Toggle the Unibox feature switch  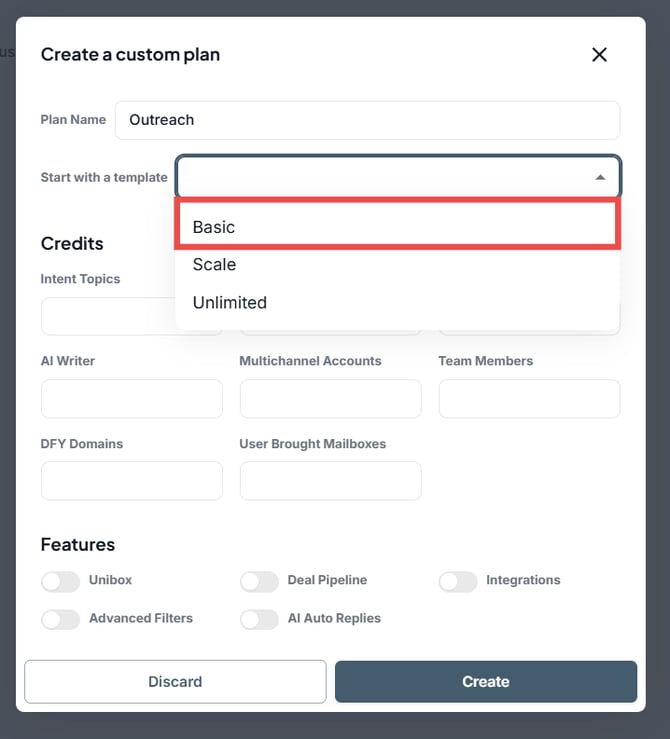(x=60, y=581)
